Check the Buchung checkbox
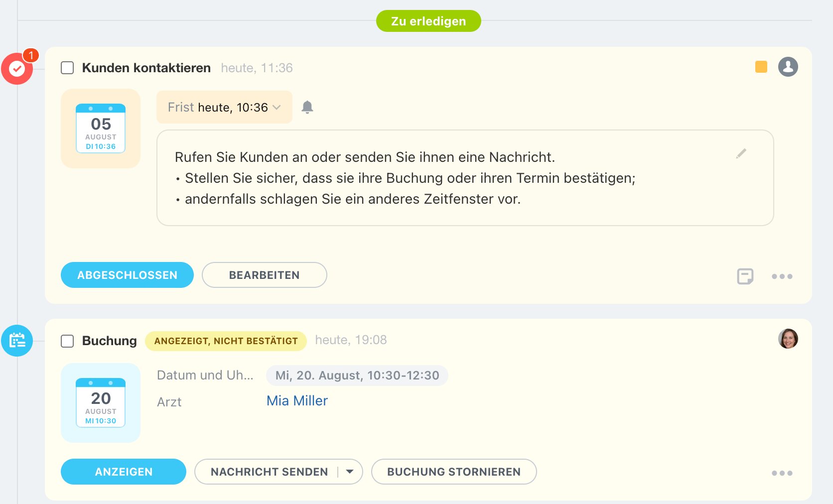The height and width of the screenshot is (504, 833). pos(67,341)
